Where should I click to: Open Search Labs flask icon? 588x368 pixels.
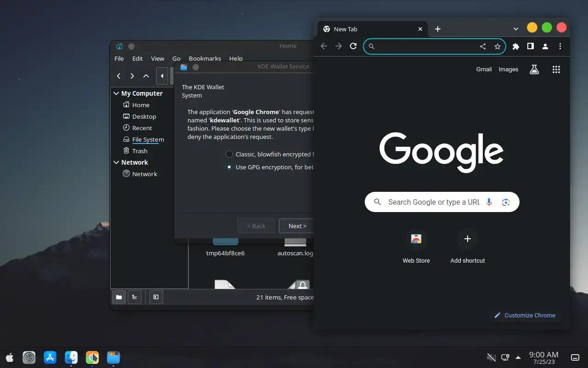pos(534,69)
